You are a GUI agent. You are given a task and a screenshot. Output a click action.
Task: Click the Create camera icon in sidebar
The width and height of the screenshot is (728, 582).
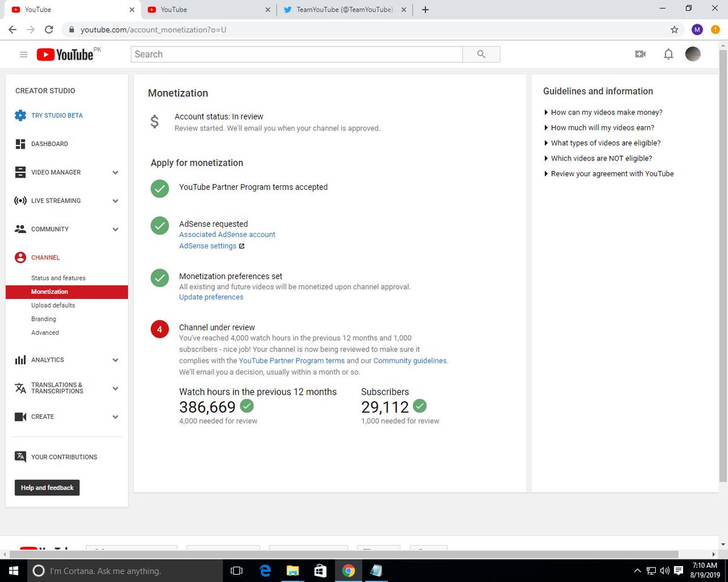click(x=20, y=416)
